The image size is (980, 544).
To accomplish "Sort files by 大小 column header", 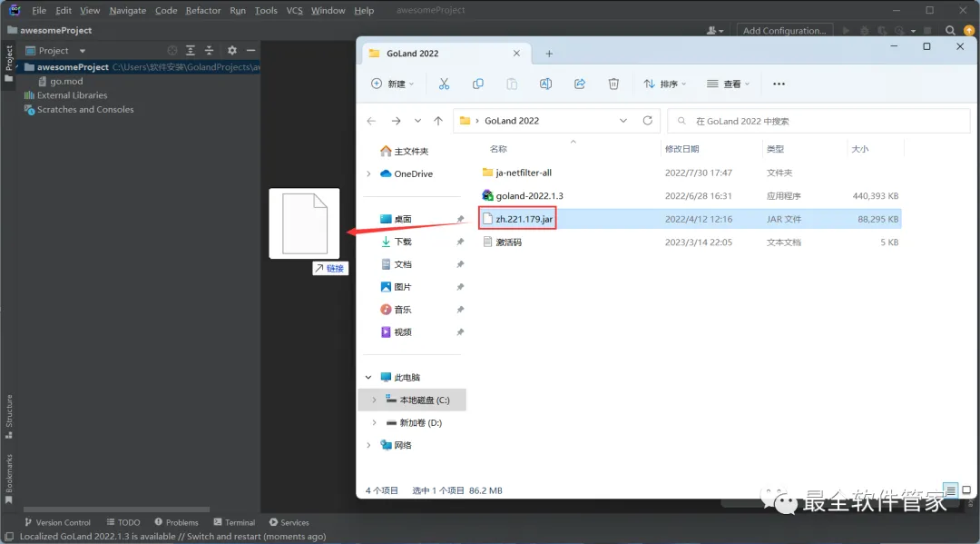I will click(860, 149).
